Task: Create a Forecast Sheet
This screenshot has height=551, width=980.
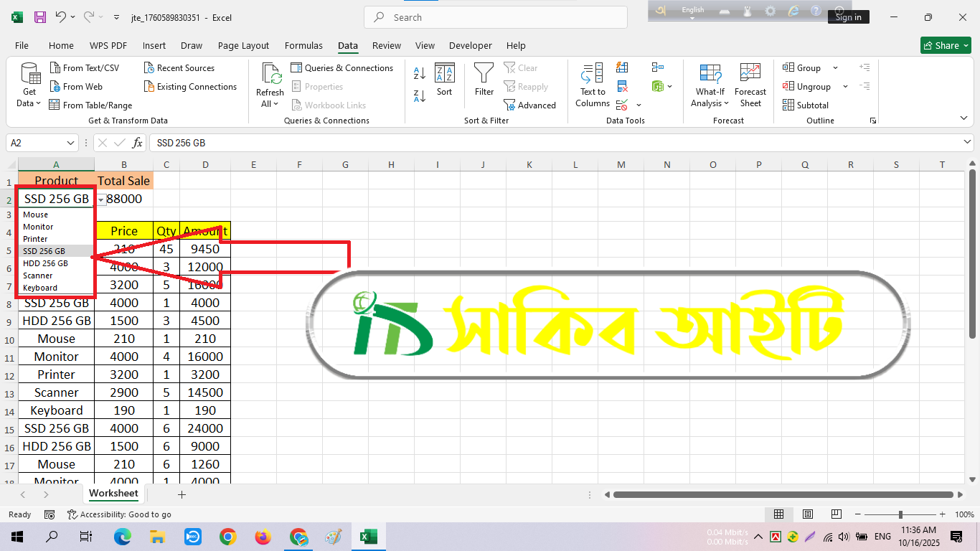Action: [x=750, y=85]
